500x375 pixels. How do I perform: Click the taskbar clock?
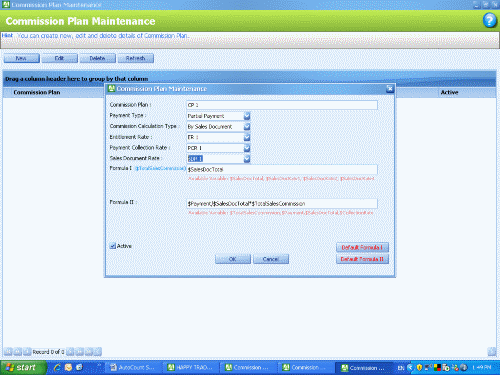coord(482,368)
